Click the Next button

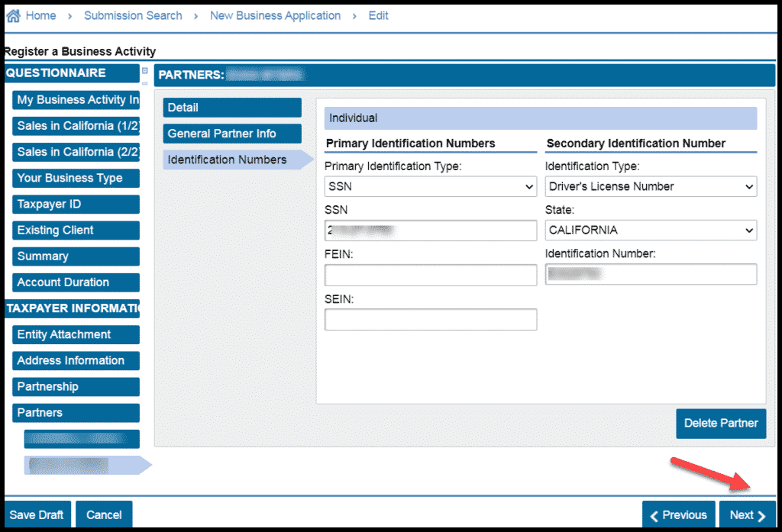pyautogui.click(x=747, y=515)
